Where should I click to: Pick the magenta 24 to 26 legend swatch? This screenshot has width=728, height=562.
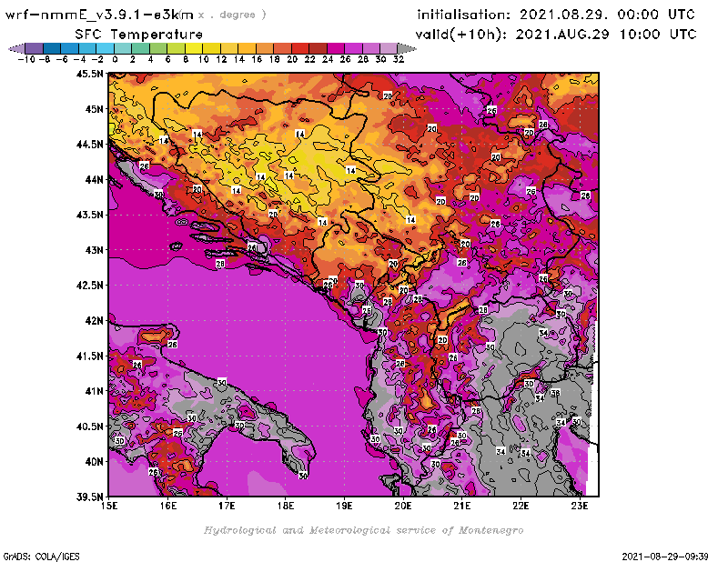(x=335, y=48)
